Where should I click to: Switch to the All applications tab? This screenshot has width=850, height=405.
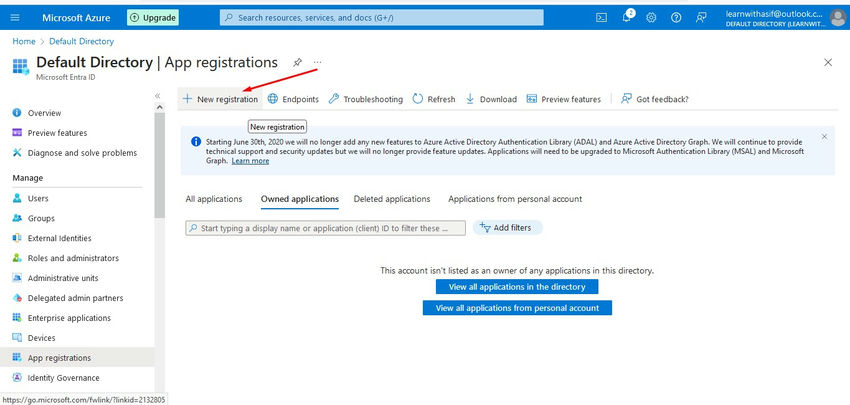(214, 199)
